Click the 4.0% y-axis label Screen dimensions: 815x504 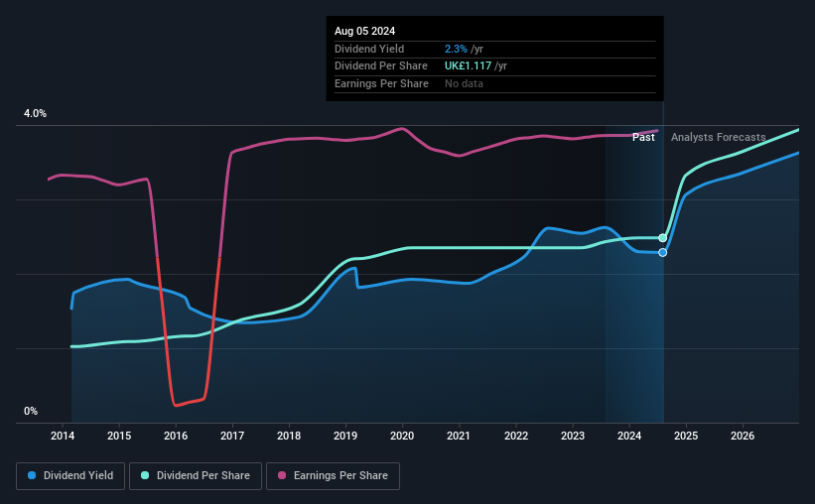35,113
